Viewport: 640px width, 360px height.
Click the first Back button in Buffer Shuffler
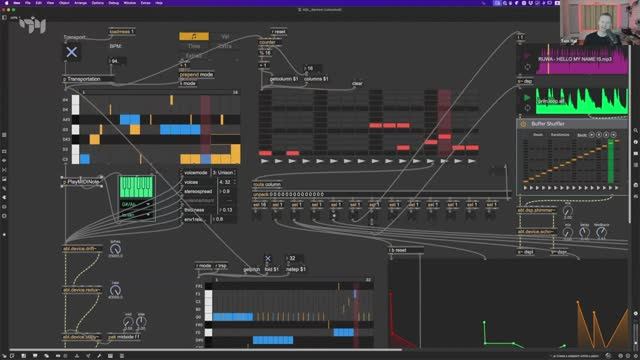click(x=591, y=135)
